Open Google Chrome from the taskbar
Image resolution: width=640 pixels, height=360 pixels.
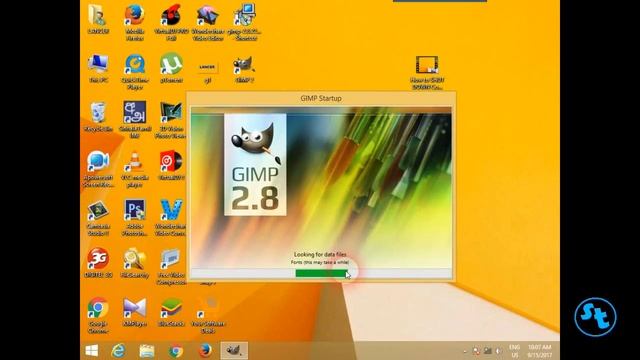176,351
